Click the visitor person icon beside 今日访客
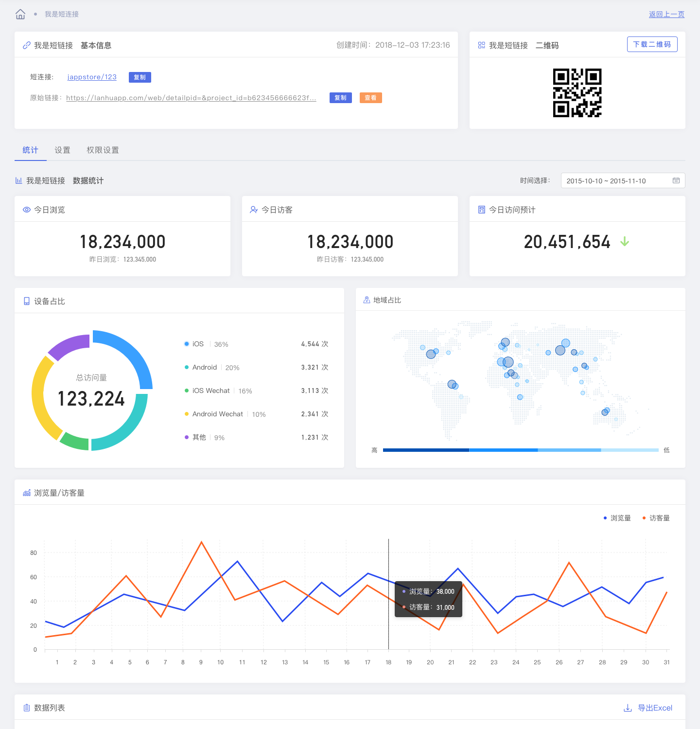Image resolution: width=700 pixels, height=729 pixels. coord(254,210)
